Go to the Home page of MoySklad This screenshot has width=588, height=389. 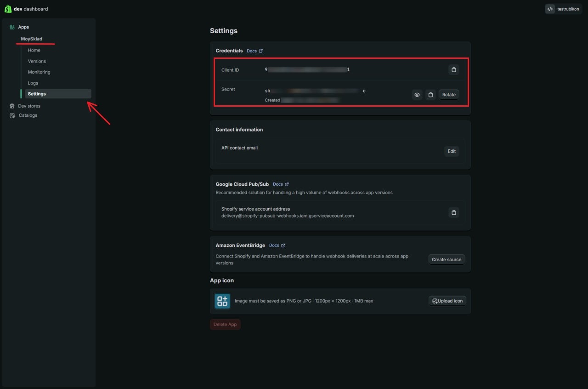point(34,50)
